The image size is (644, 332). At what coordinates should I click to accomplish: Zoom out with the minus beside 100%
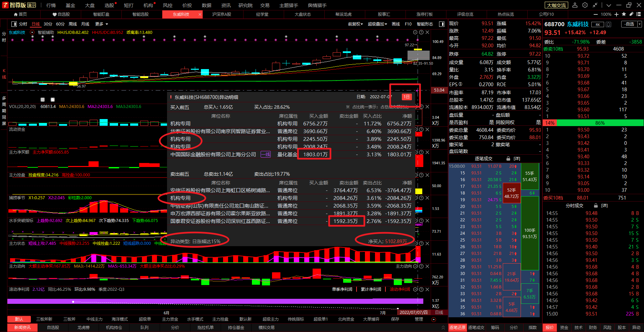coord(596,14)
